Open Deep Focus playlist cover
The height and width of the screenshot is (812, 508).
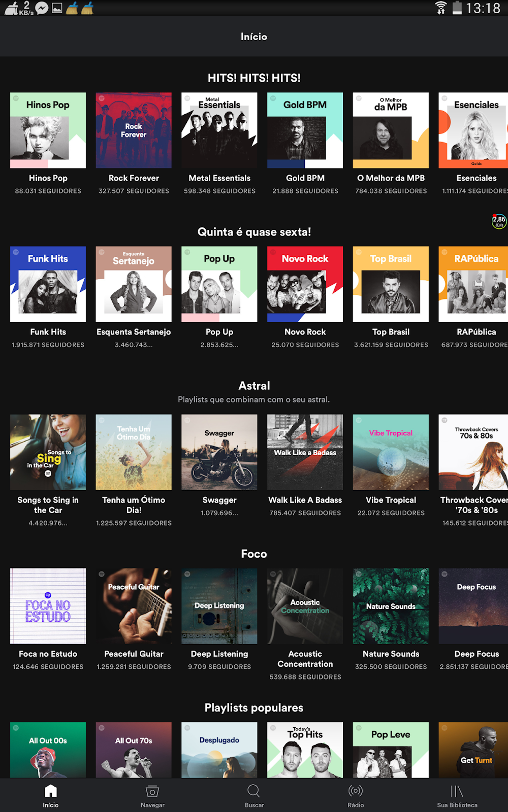tap(473, 606)
